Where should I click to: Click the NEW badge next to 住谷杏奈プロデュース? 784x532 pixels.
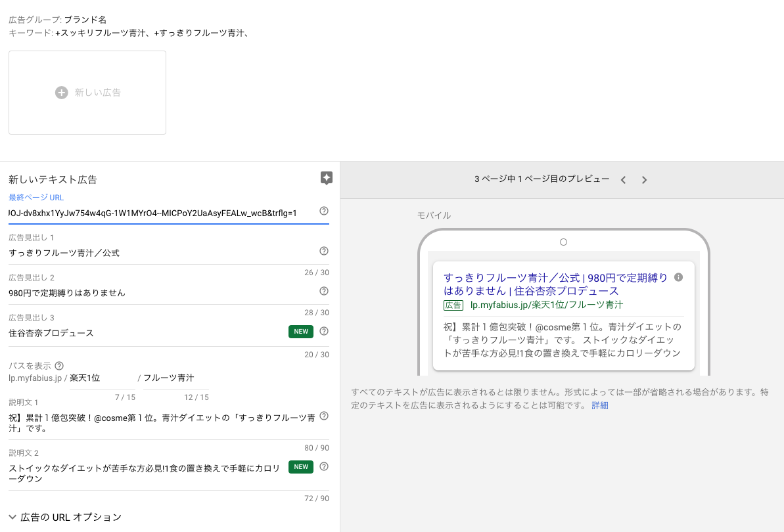click(x=300, y=332)
